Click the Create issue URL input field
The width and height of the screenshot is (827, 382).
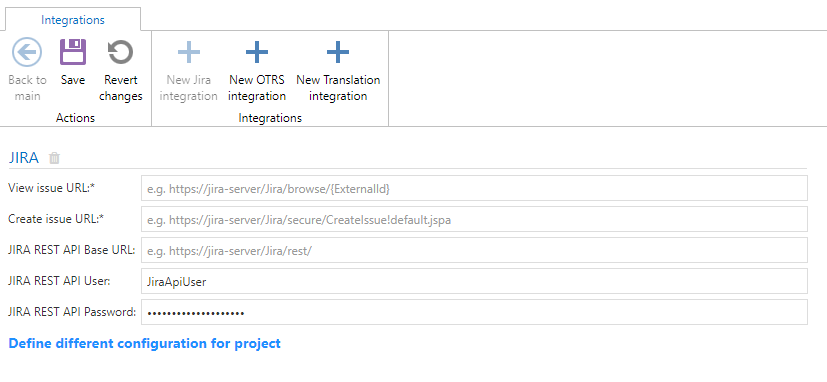474,219
